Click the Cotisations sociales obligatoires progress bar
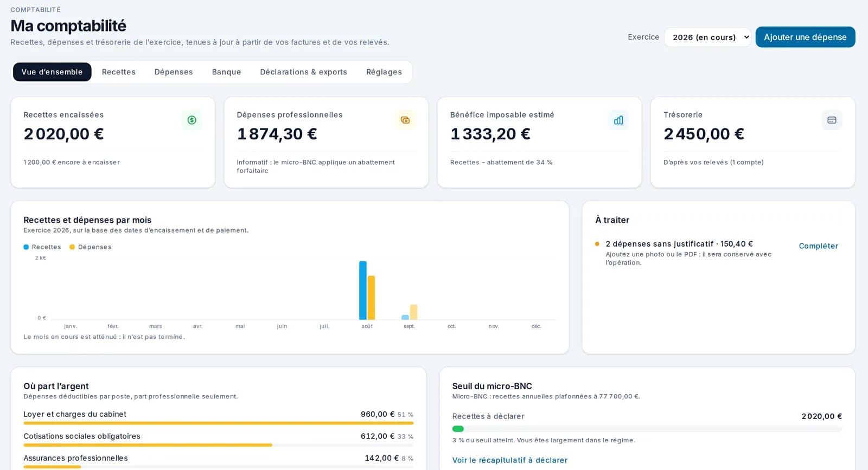The height and width of the screenshot is (470, 868). (x=219, y=445)
